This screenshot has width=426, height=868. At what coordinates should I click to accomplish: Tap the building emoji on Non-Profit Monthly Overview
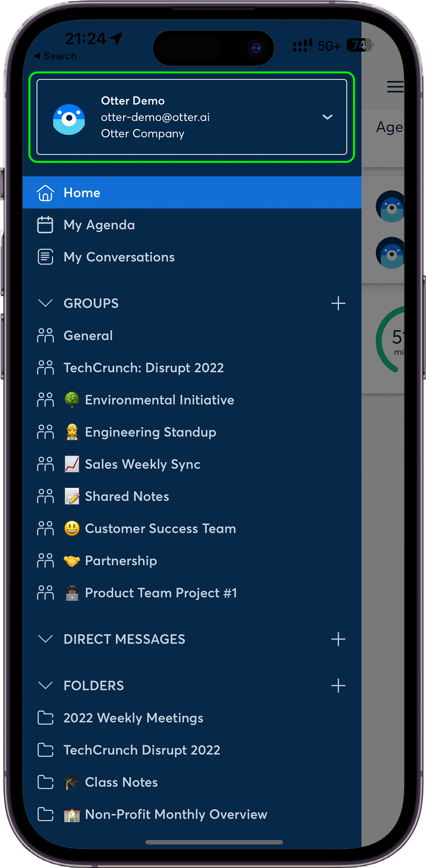point(72,815)
